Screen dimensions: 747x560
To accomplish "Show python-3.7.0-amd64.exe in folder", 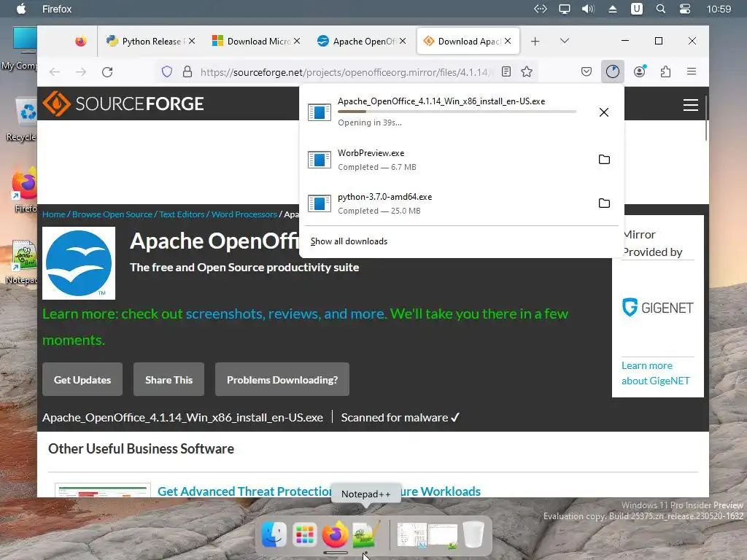I will (x=604, y=203).
